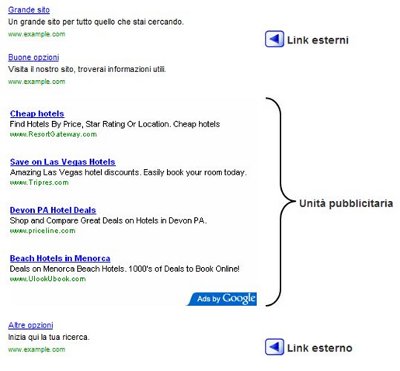Open the Grande sito link
400x371 pixels.
pos(29,10)
